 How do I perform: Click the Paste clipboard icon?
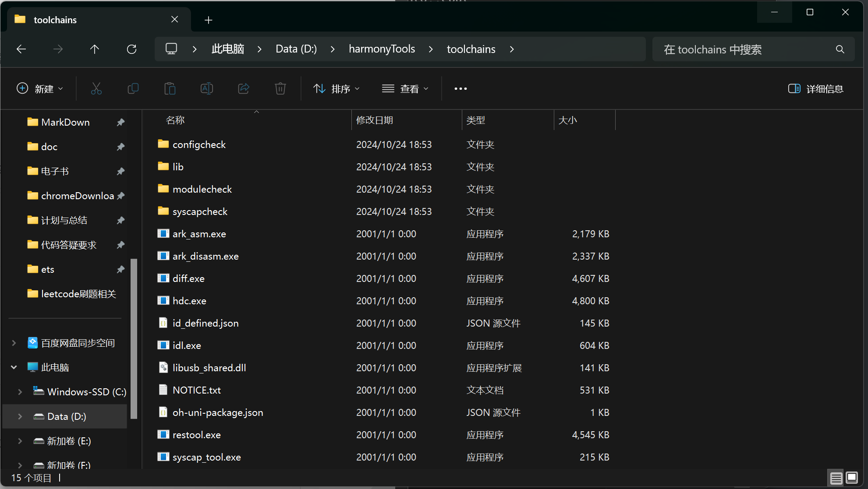pos(170,89)
